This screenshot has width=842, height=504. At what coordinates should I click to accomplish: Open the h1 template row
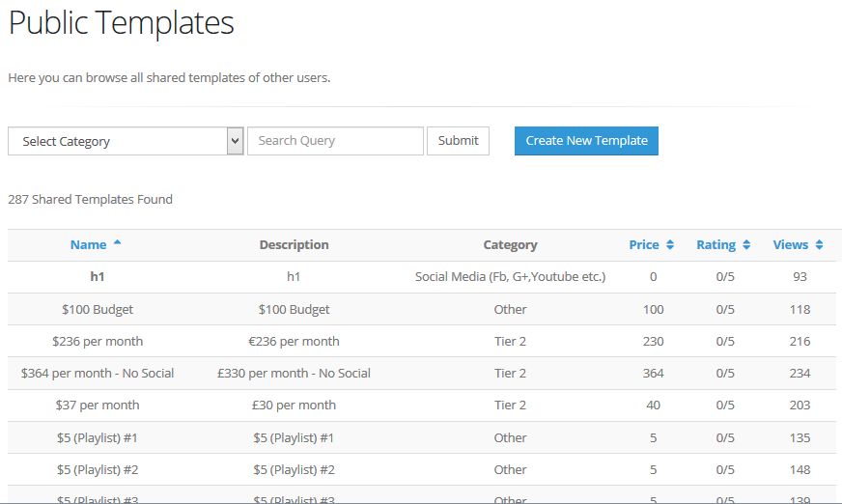pyautogui.click(x=98, y=277)
